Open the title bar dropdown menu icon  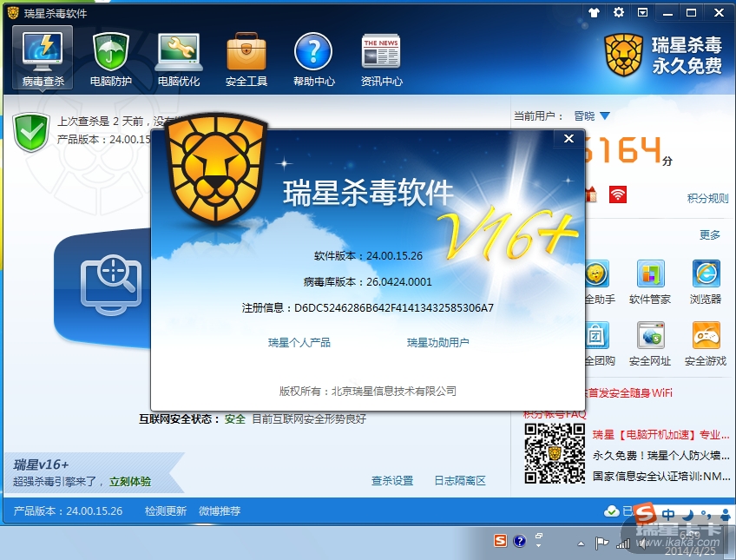click(642, 12)
